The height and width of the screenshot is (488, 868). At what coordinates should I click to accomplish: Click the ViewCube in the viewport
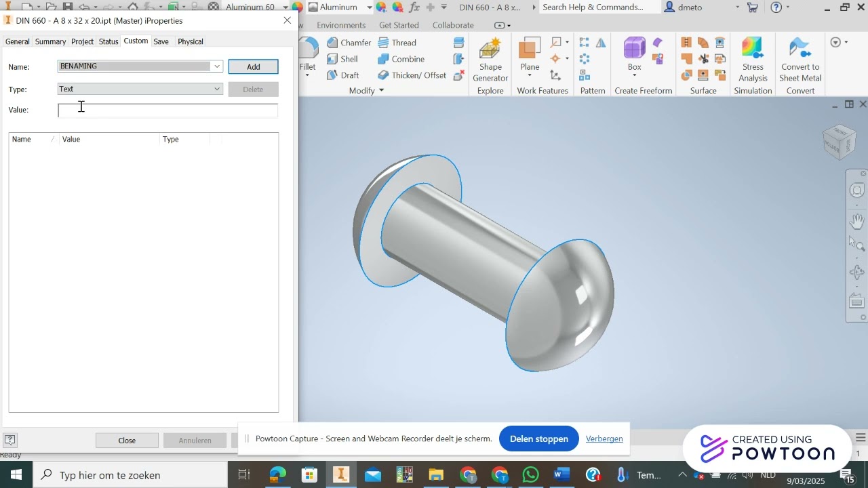(840, 141)
